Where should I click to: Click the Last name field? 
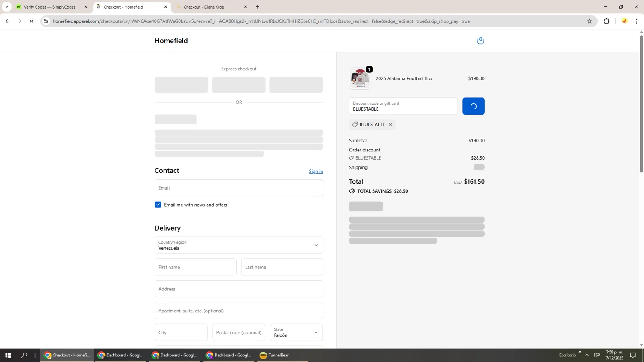(282, 267)
